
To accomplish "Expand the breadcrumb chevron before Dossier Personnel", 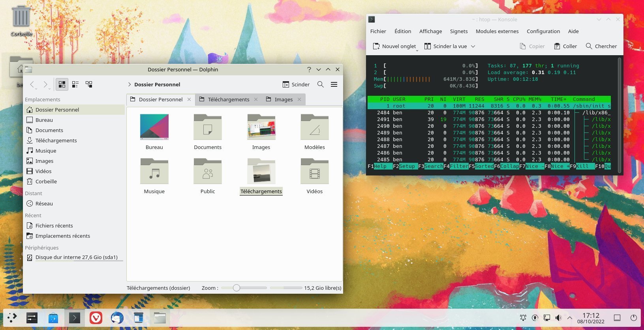I will pos(130,84).
